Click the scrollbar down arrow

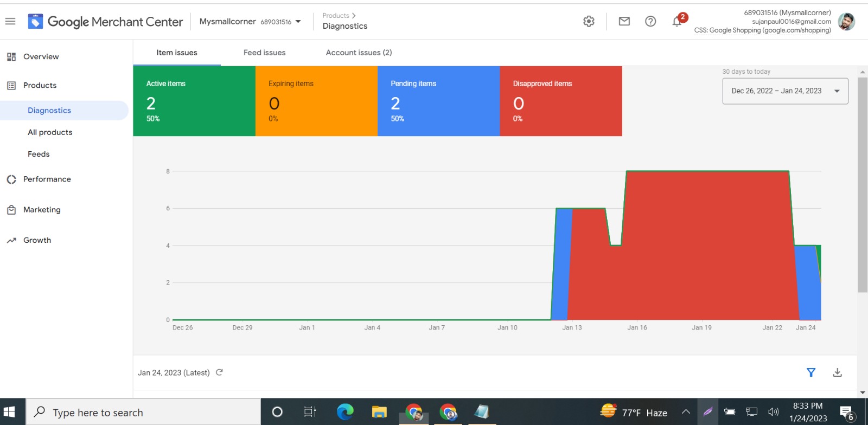pos(863,392)
